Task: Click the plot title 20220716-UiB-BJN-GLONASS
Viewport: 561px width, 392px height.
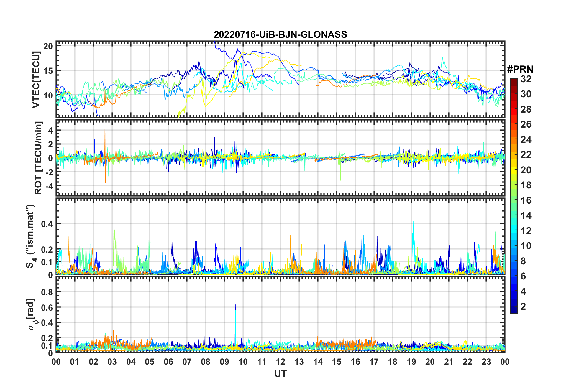Action: [x=280, y=35]
